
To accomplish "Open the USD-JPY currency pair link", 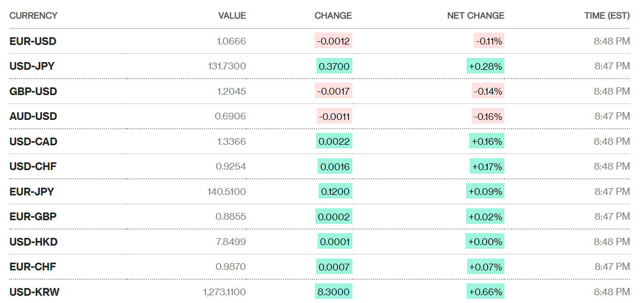I will 32,66.
